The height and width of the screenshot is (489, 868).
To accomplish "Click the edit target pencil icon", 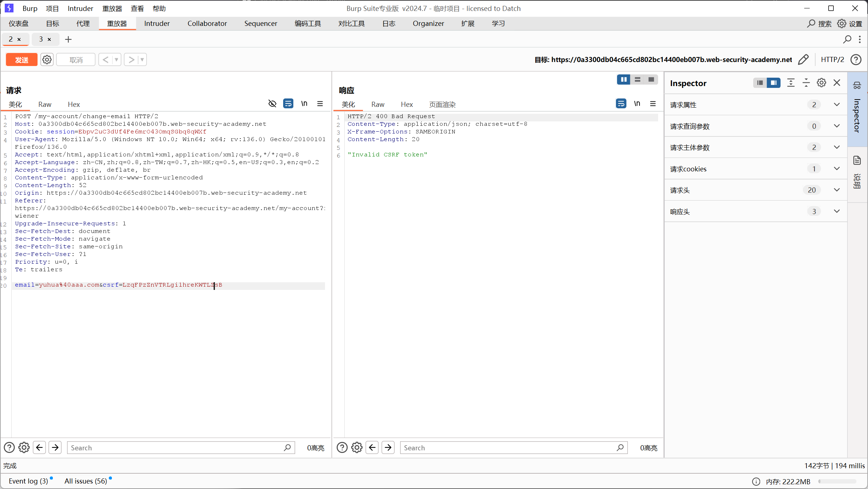I will point(804,59).
